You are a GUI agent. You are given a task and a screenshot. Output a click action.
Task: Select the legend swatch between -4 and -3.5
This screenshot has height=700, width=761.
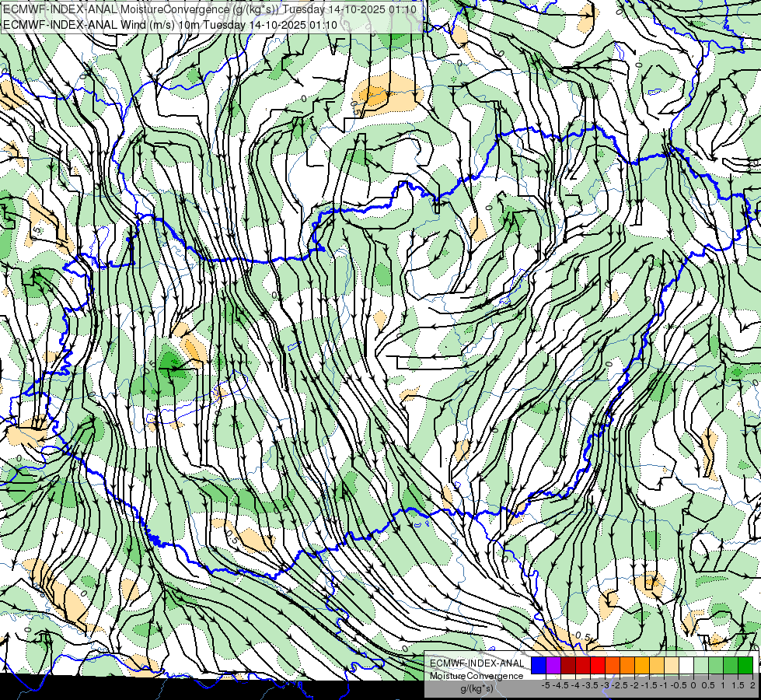(583, 665)
